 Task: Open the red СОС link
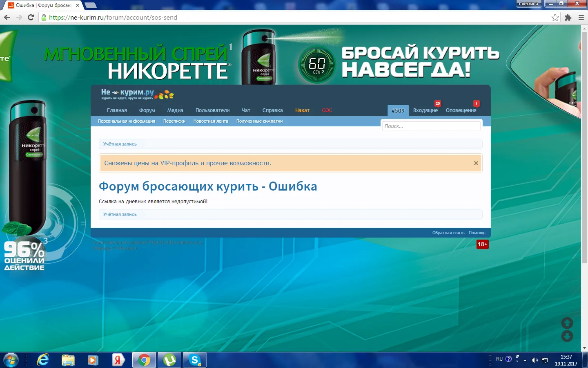pos(327,110)
